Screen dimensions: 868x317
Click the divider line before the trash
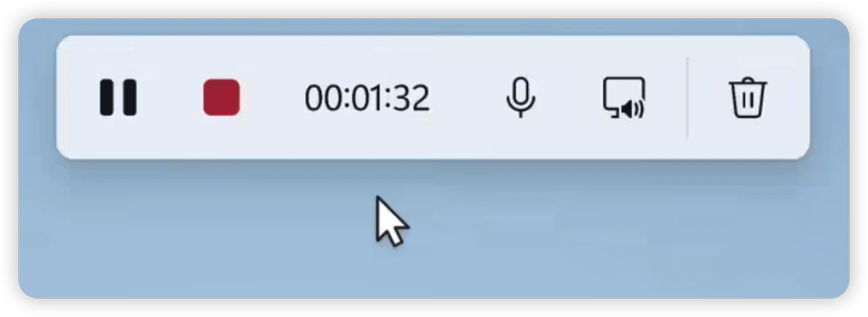click(x=687, y=98)
